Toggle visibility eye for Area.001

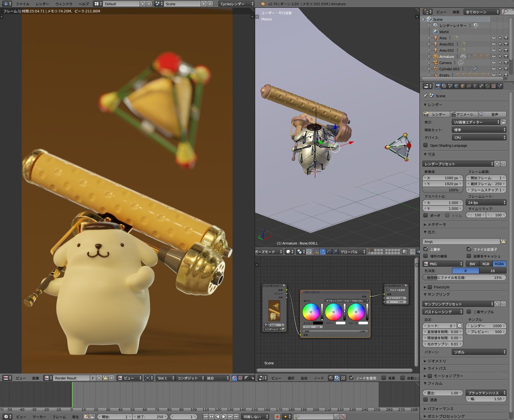point(494,44)
